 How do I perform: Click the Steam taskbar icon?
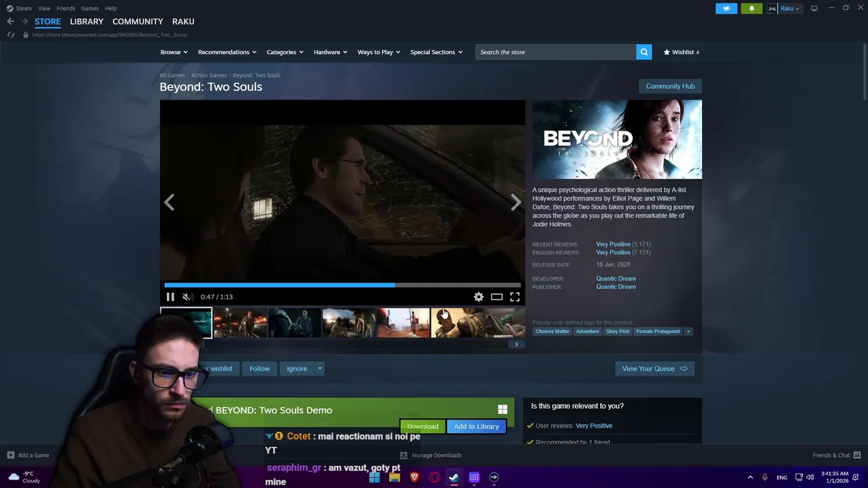click(454, 477)
